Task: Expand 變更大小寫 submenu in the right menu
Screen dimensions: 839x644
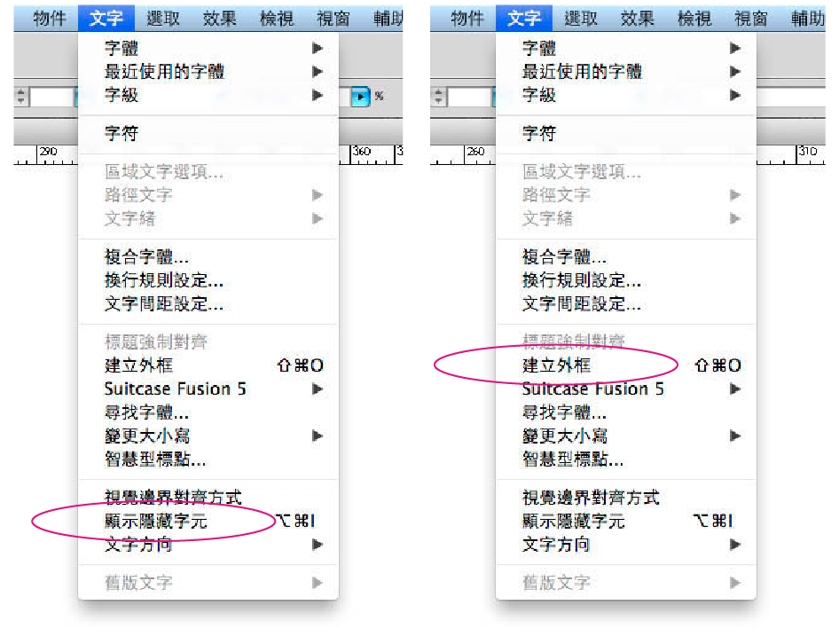Action: (626, 436)
